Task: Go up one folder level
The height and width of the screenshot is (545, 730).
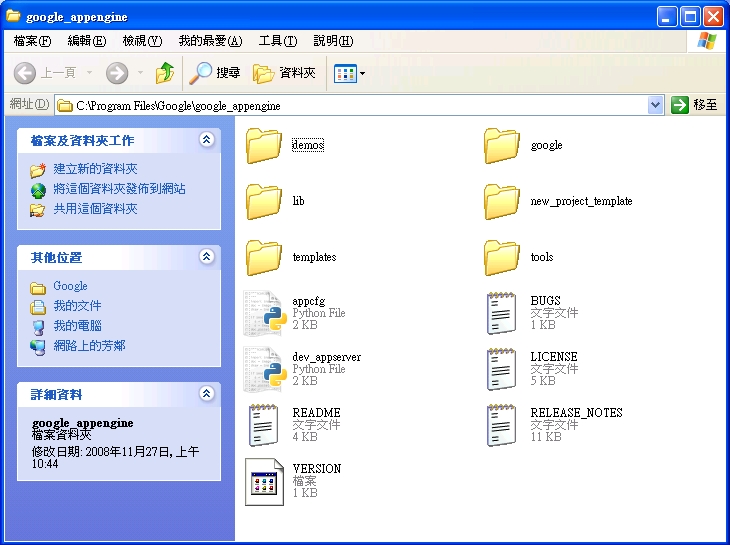Action: [x=165, y=73]
